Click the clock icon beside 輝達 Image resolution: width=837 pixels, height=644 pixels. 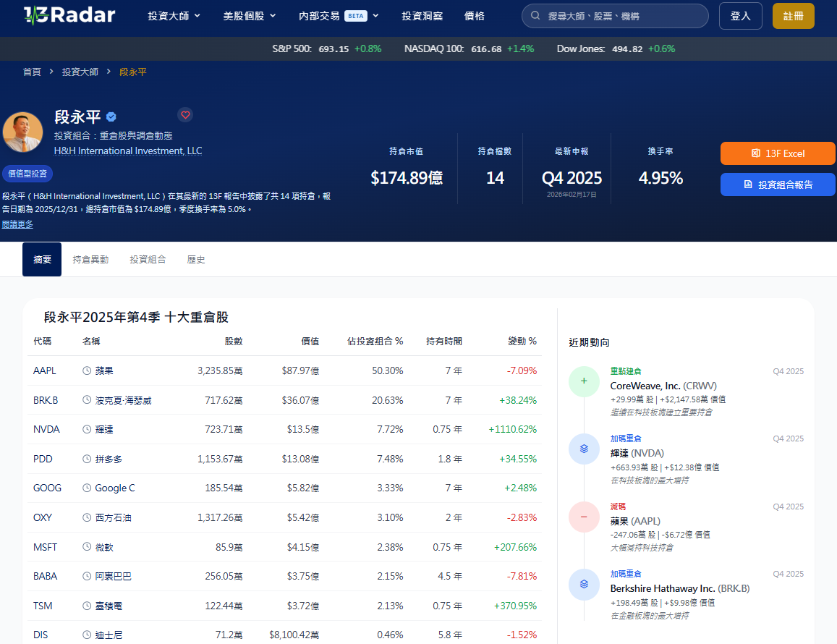[x=87, y=429]
